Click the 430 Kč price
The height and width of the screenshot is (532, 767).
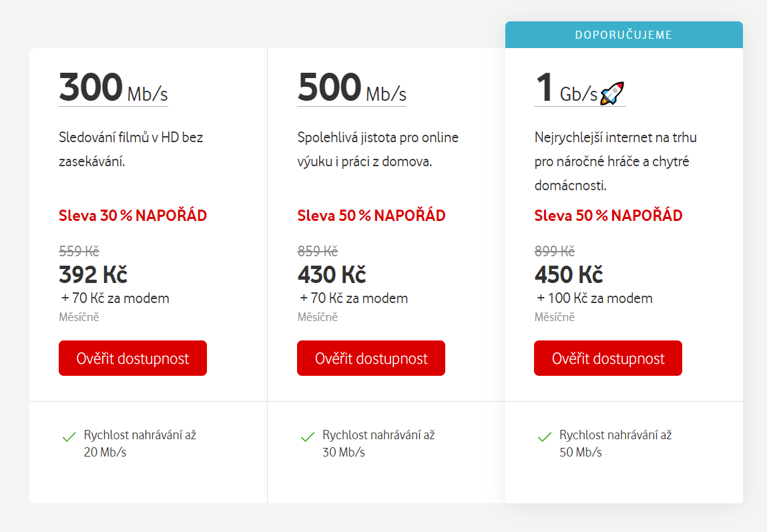(331, 274)
